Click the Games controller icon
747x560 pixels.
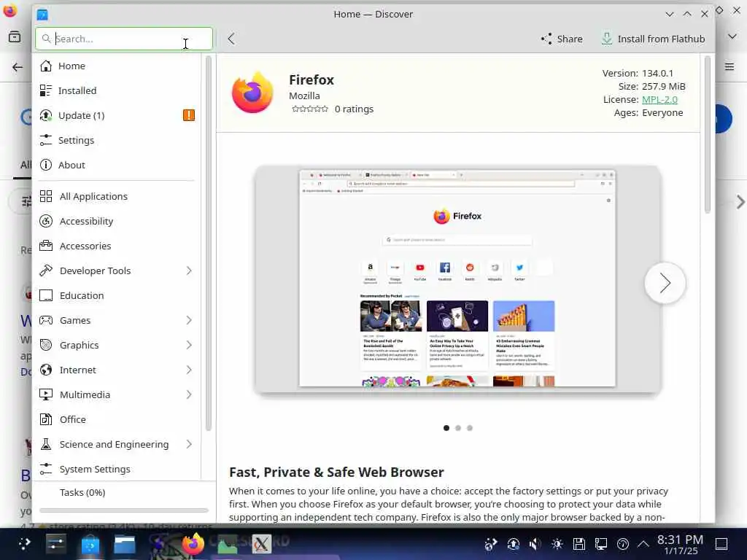pyautogui.click(x=46, y=320)
